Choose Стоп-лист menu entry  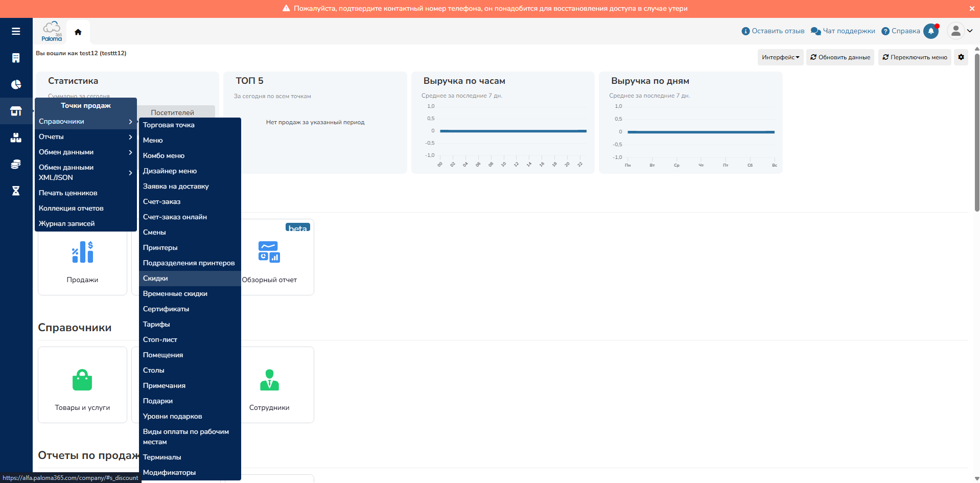pyautogui.click(x=160, y=340)
